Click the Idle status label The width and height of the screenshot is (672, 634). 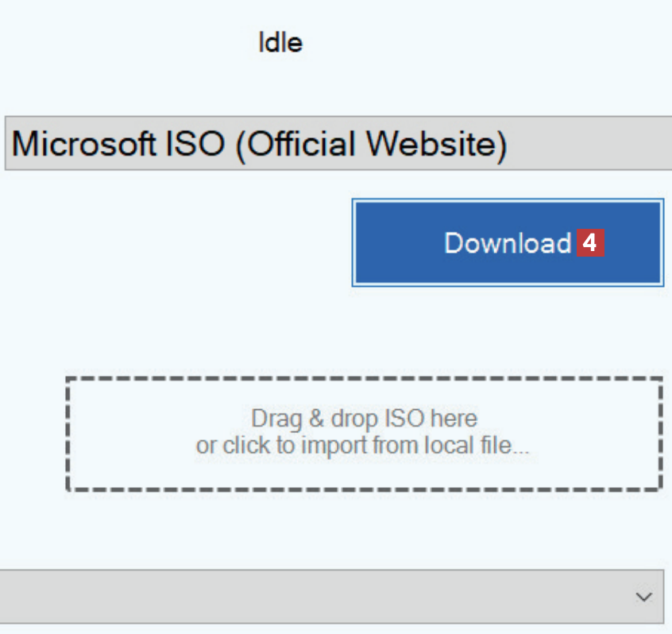(x=280, y=42)
